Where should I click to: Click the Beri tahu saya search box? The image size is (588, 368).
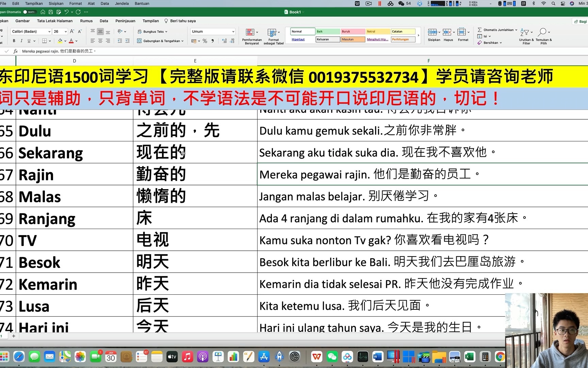(x=180, y=21)
